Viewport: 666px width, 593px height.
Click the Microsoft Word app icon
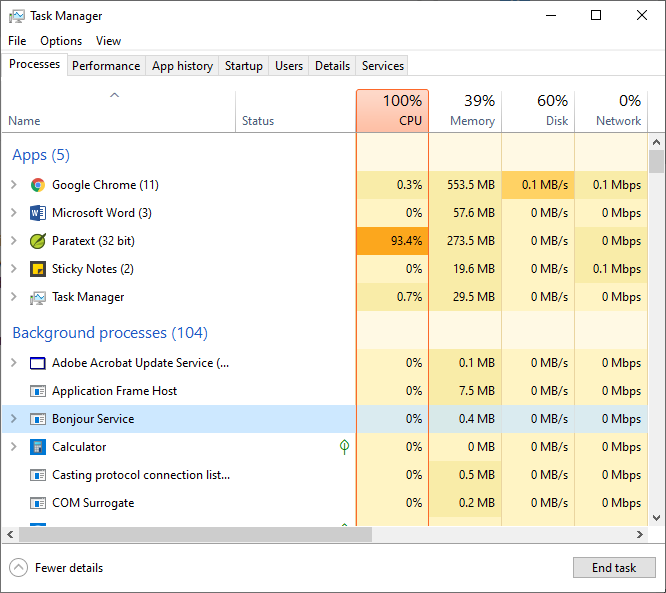(38, 213)
